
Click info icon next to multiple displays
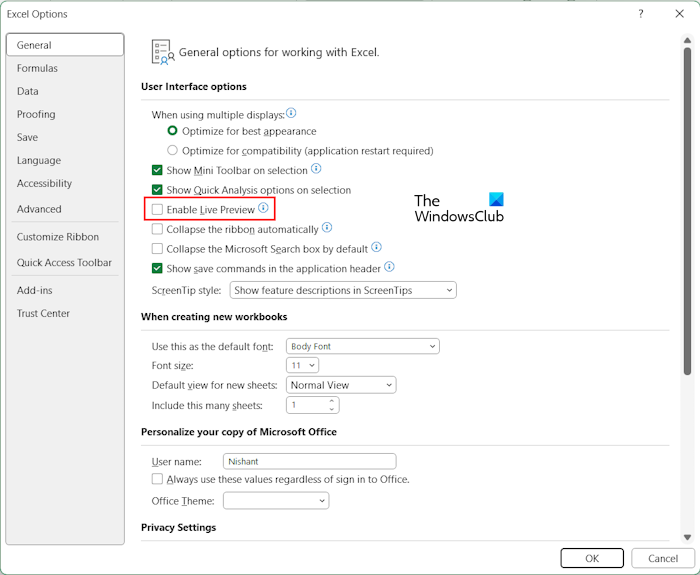click(292, 114)
